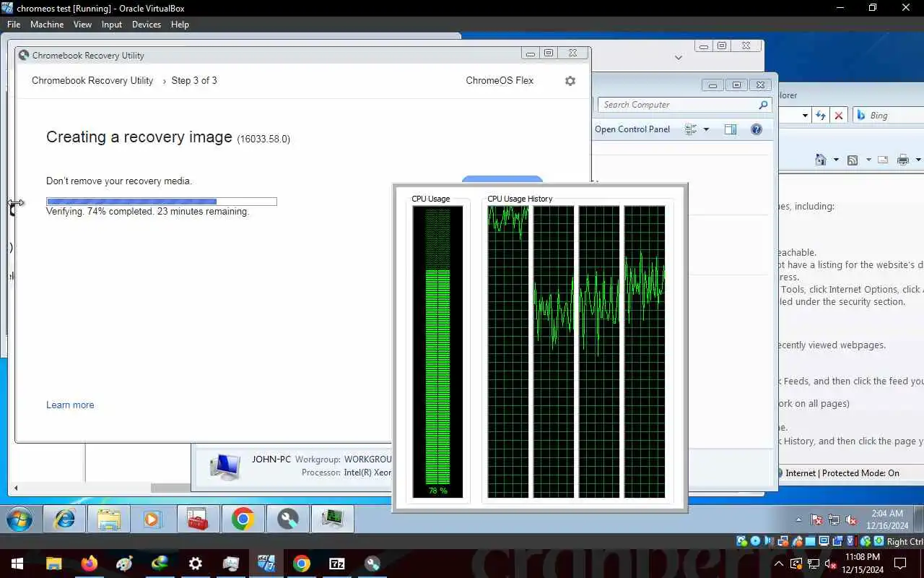The height and width of the screenshot is (578, 924).
Task: Launch Firefox from the host taskbar
Action: (89, 564)
